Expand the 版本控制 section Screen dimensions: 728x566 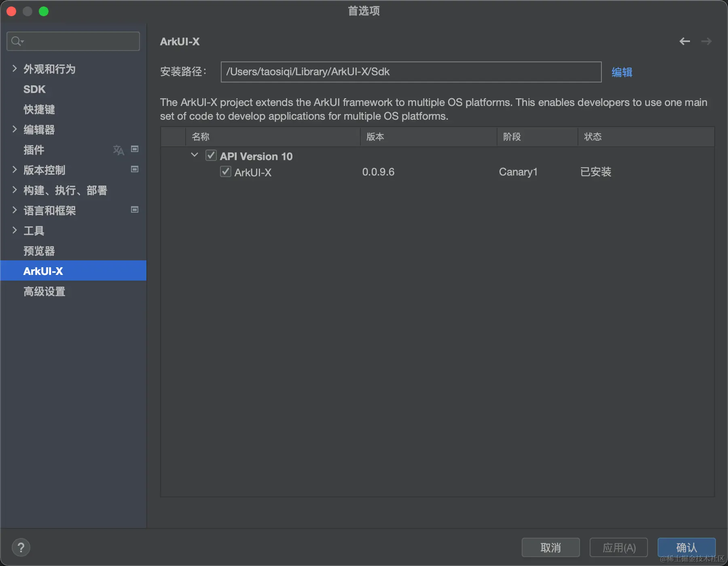(15, 169)
